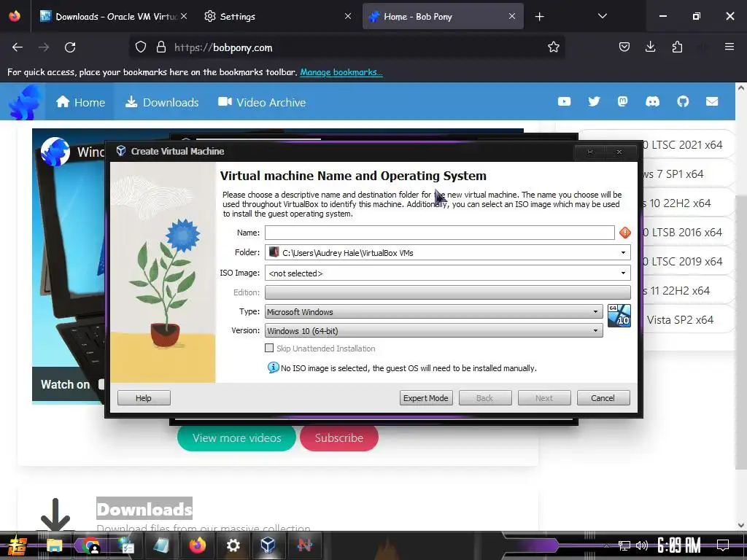
Task: Click the View more videos button
Action: [236, 437]
